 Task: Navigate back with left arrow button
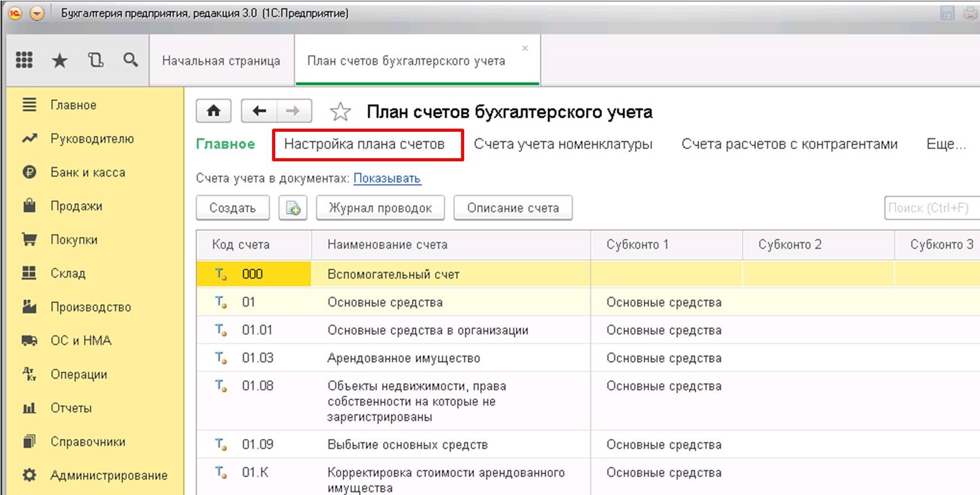tap(259, 111)
